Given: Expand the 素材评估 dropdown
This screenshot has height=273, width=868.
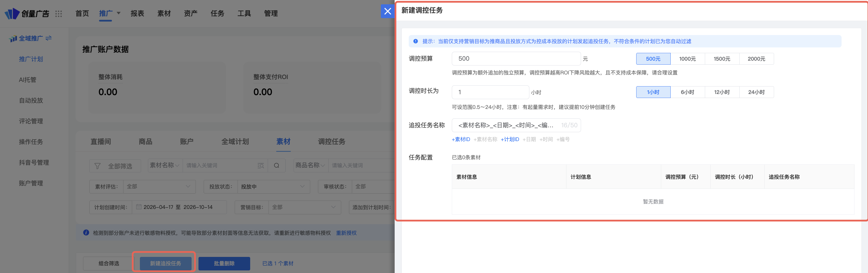Looking at the screenshot, I should pyautogui.click(x=159, y=187).
